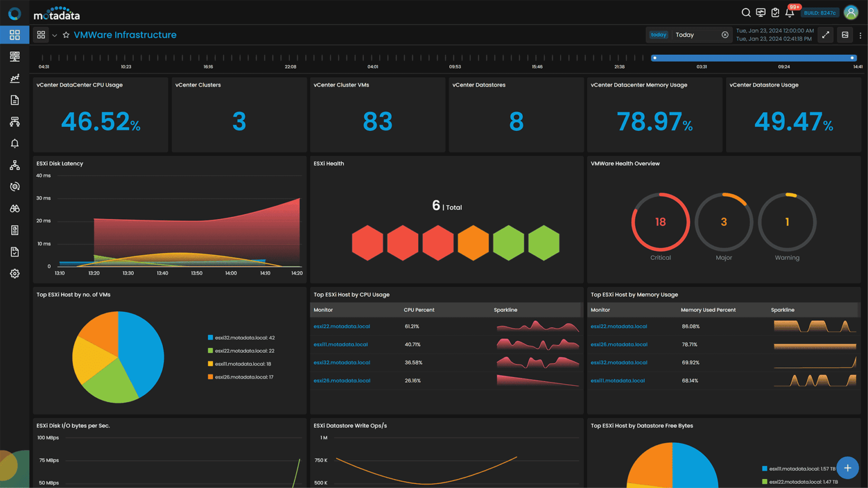
Task: Click the search magnifier in header
Action: coord(746,12)
